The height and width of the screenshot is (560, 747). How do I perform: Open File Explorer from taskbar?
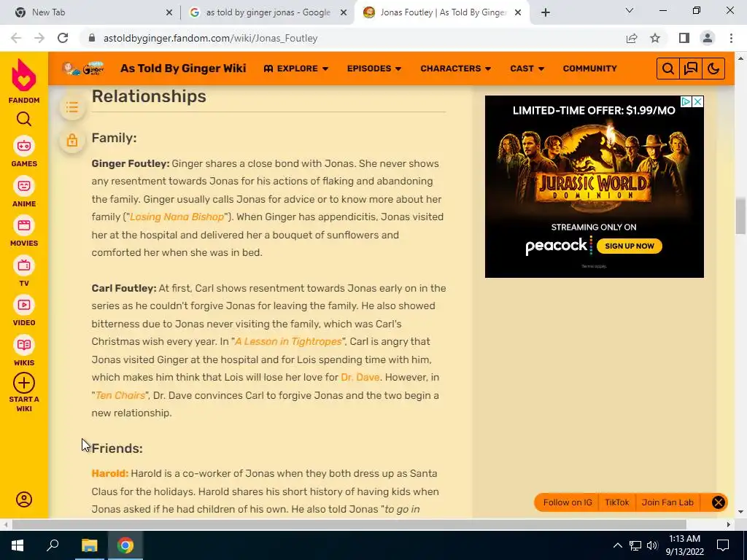(89, 545)
